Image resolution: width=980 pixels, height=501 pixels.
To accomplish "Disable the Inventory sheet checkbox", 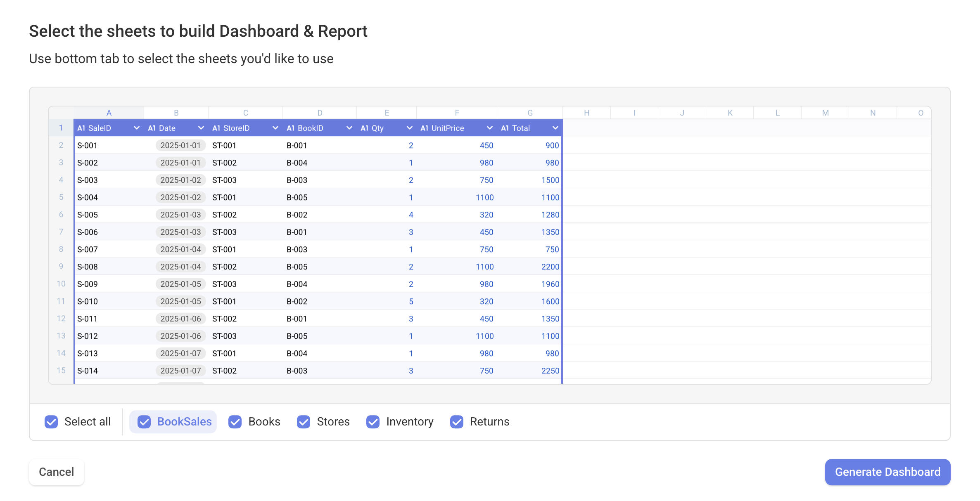I will coord(373,421).
